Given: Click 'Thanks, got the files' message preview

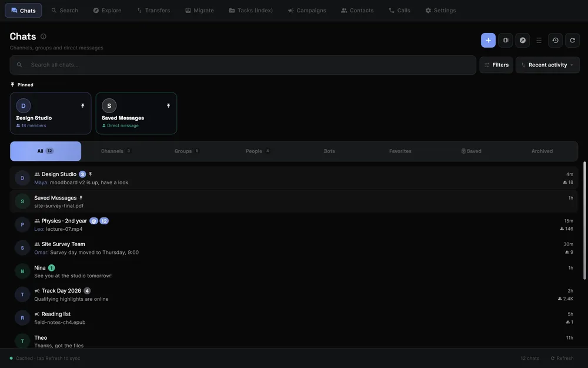Looking at the screenshot, I should (x=59, y=346).
